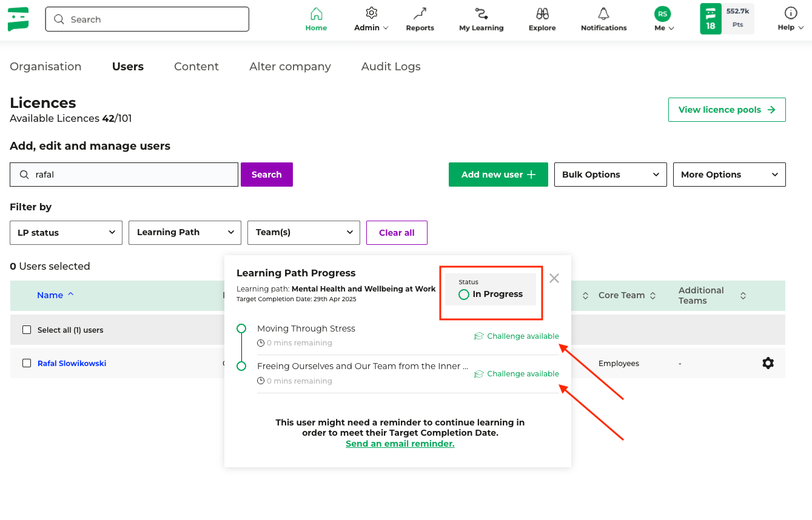Expand the Bulk Options dropdown
Viewport: 812px width, 520px height.
point(610,175)
